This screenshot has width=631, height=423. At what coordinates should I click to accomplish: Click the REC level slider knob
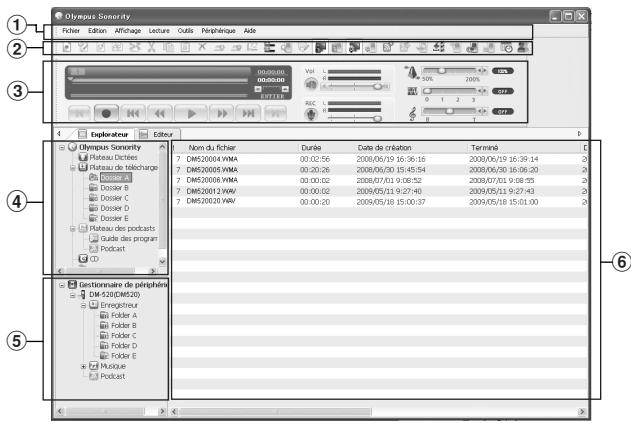[377, 118]
